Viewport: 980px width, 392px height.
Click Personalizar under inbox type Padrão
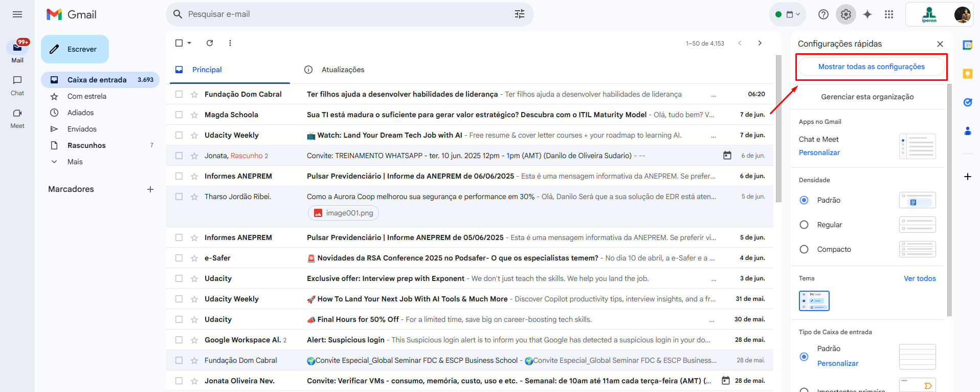(x=838, y=363)
